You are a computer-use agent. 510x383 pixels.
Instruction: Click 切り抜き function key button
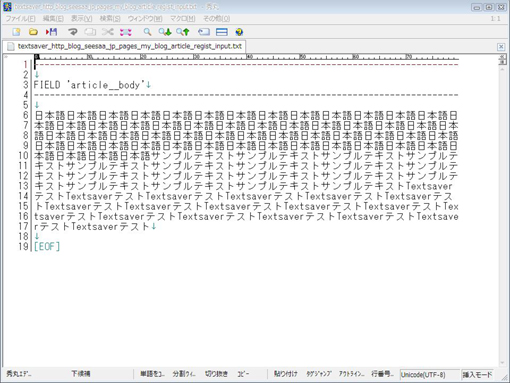[216, 374]
